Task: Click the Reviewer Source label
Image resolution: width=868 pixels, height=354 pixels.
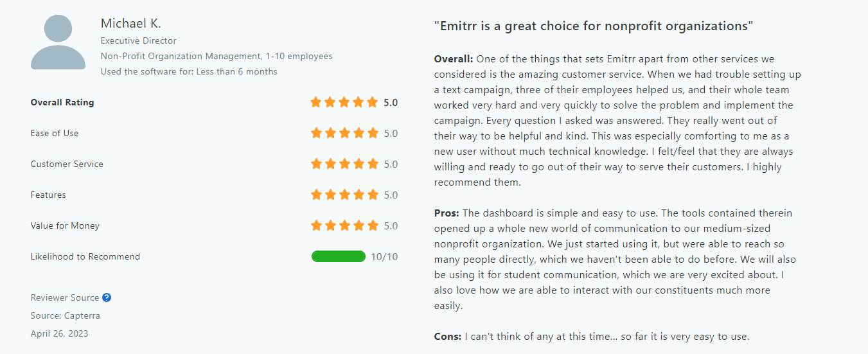Action: [x=64, y=297]
